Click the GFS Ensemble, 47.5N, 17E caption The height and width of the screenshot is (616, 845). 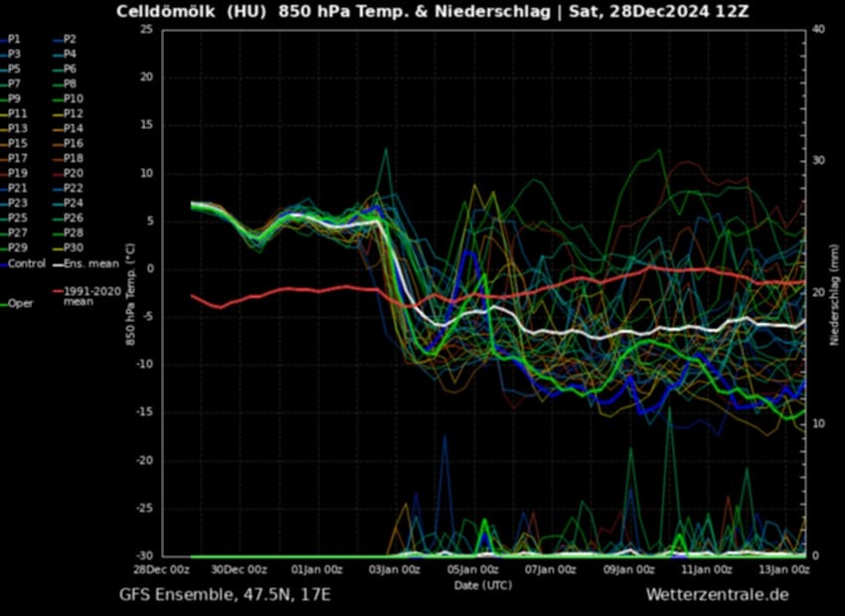(225, 594)
